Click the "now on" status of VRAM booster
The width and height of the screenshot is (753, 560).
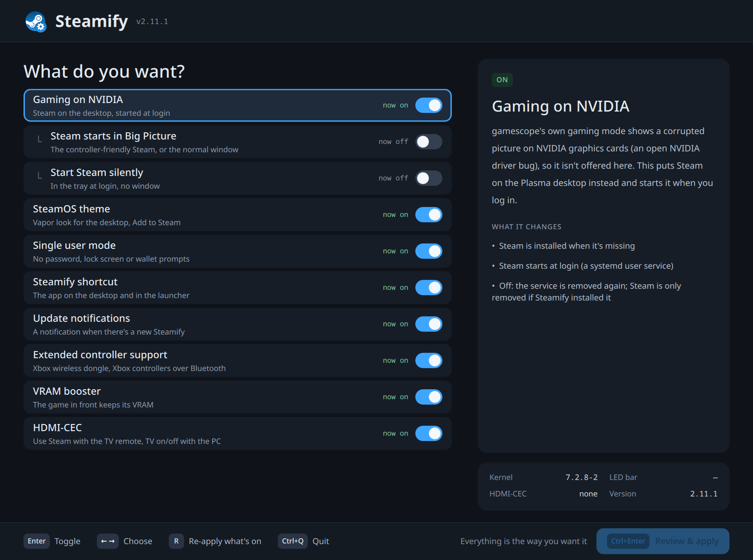(x=395, y=397)
